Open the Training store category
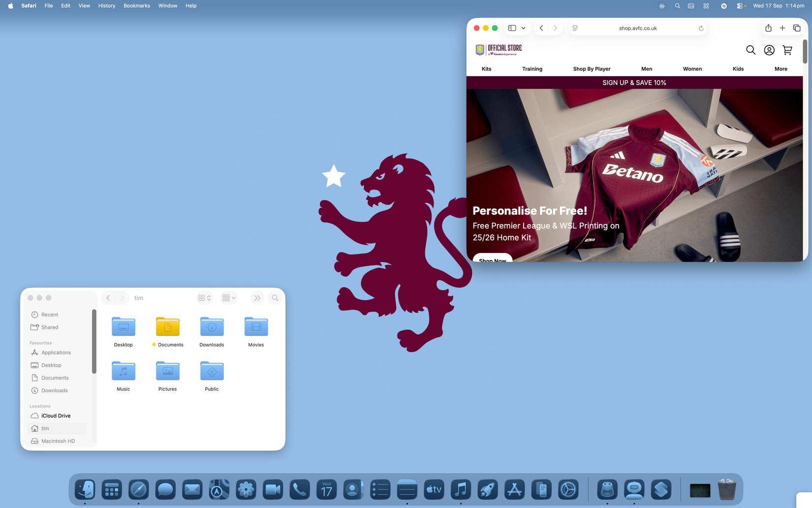This screenshot has height=508, width=812. click(x=532, y=69)
